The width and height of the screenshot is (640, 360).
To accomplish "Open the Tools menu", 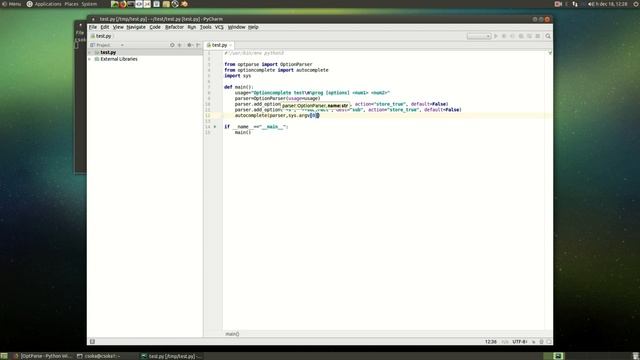I will [x=205, y=27].
